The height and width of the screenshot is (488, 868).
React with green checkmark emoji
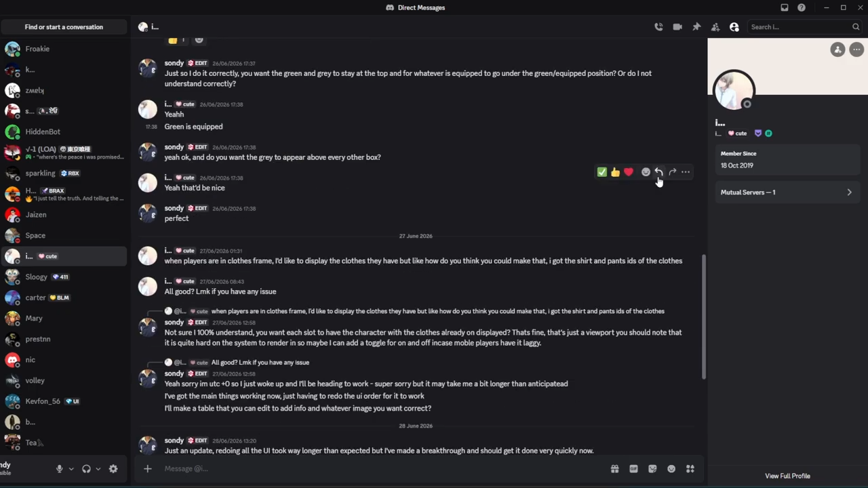(601, 172)
